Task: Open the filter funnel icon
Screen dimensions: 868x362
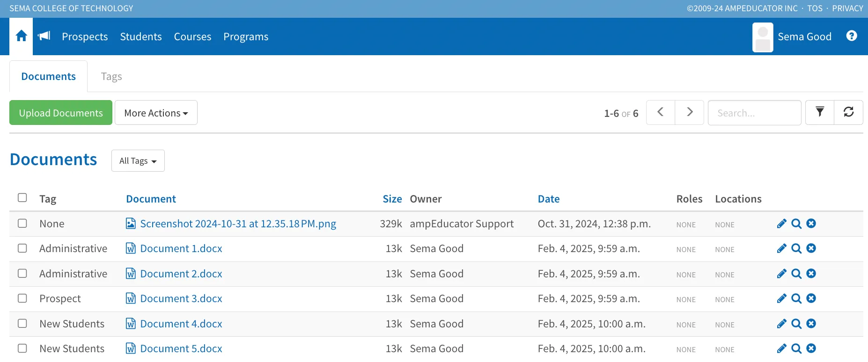Action: coord(820,112)
